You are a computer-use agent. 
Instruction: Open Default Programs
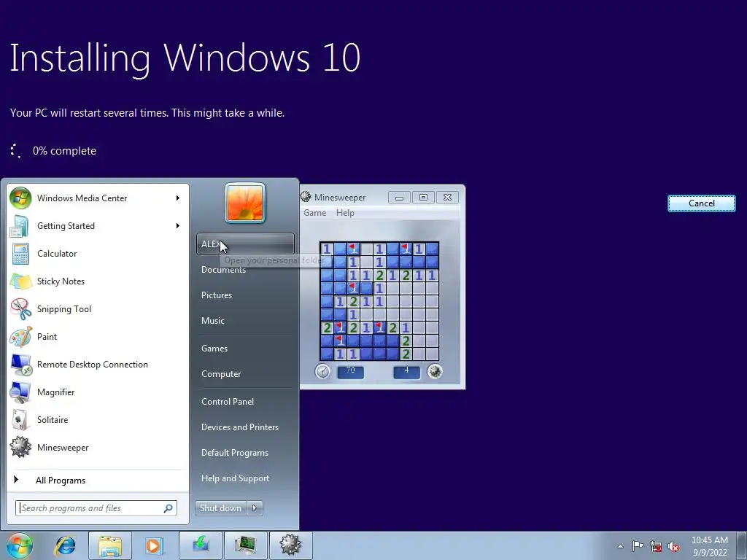[x=245, y=453]
